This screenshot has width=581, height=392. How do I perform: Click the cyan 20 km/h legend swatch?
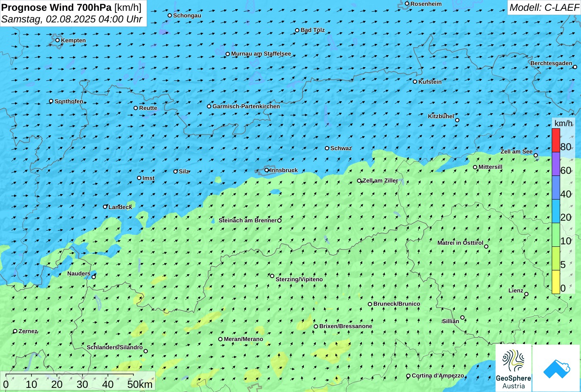tap(556, 211)
